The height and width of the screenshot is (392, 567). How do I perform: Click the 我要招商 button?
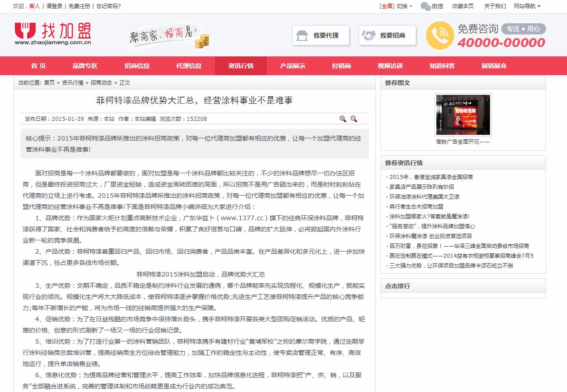pyautogui.click(x=387, y=35)
